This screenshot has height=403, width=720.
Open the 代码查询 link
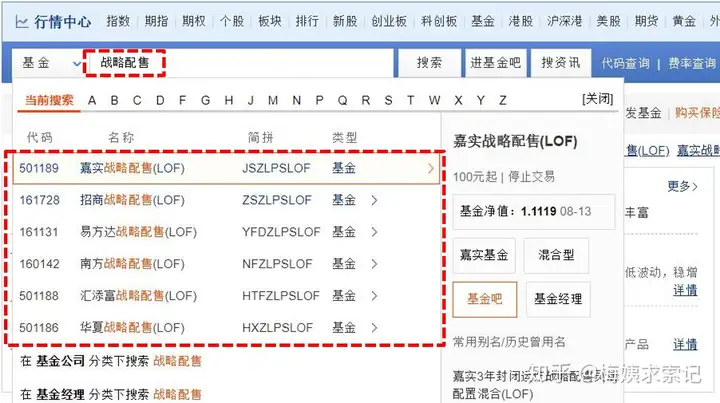(625, 63)
